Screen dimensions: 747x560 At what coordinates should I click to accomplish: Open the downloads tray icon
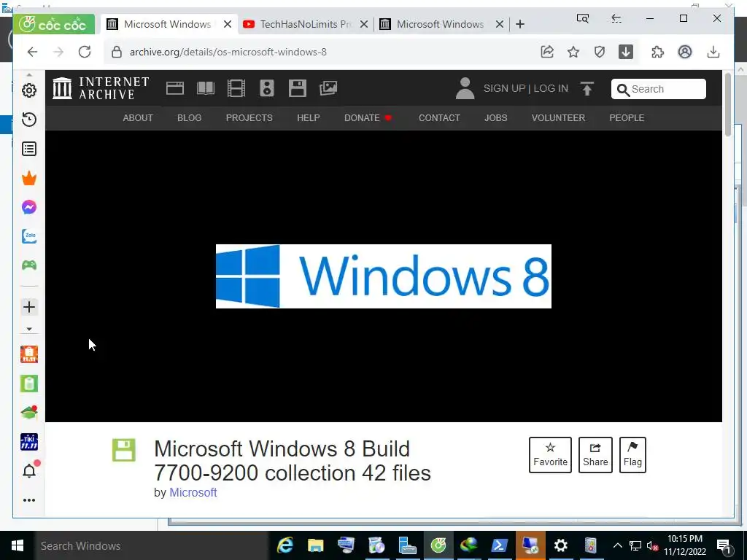tap(713, 52)
